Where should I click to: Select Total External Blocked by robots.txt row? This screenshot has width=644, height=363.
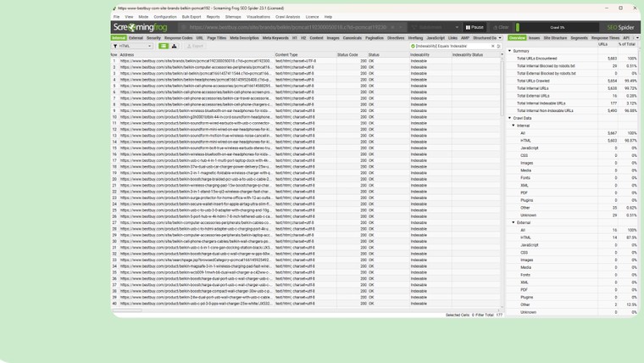[x=573, y=73]
